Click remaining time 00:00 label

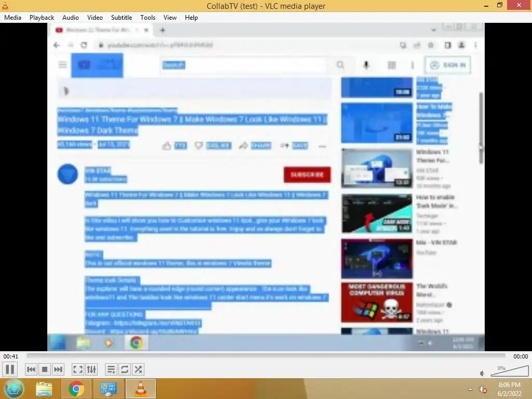click(x=521, y=356)
